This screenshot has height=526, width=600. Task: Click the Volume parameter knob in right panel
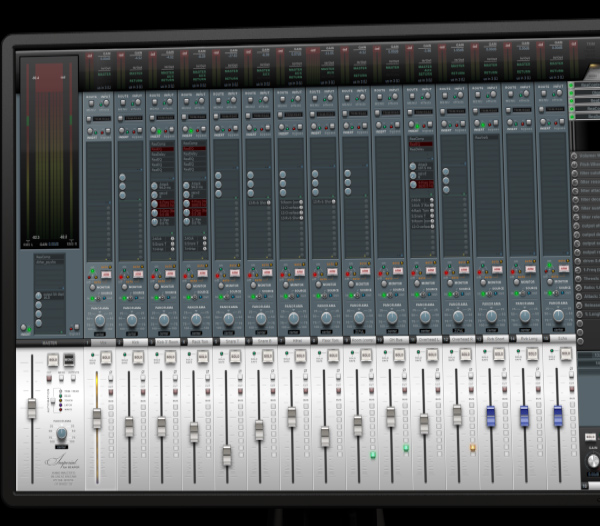[x=574, y=156]
